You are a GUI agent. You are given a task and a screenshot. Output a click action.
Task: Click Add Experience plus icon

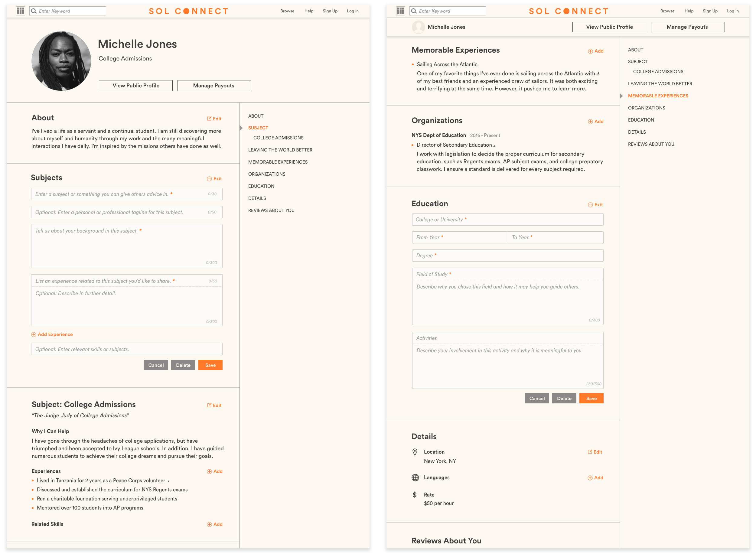click(x=34, y=334)
